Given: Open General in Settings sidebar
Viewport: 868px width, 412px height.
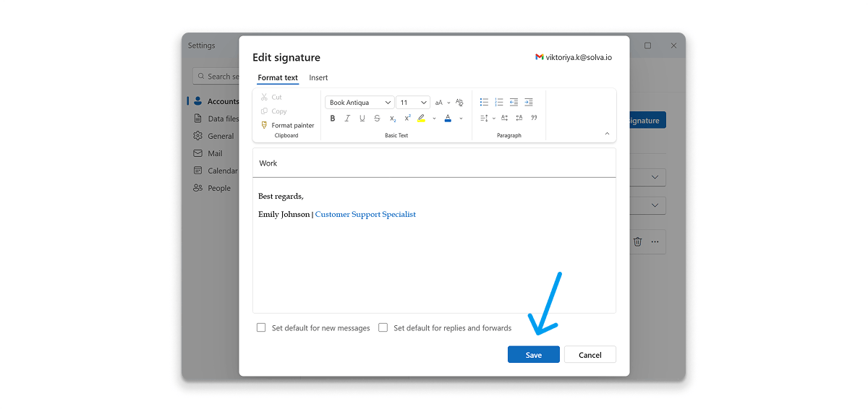Looking at the screenshot, I should click(x=213, y=136).
